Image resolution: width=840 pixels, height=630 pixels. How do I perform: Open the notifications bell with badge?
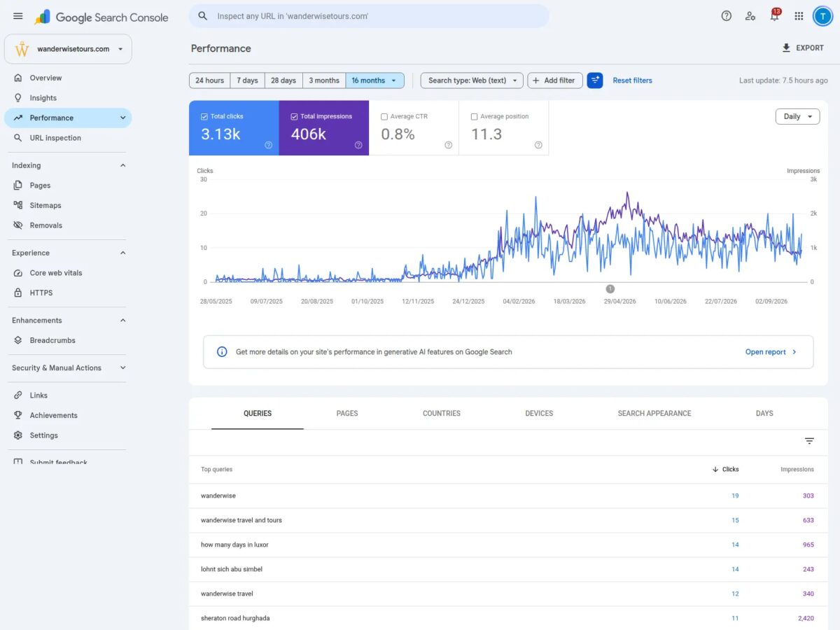tap(775, 15)
